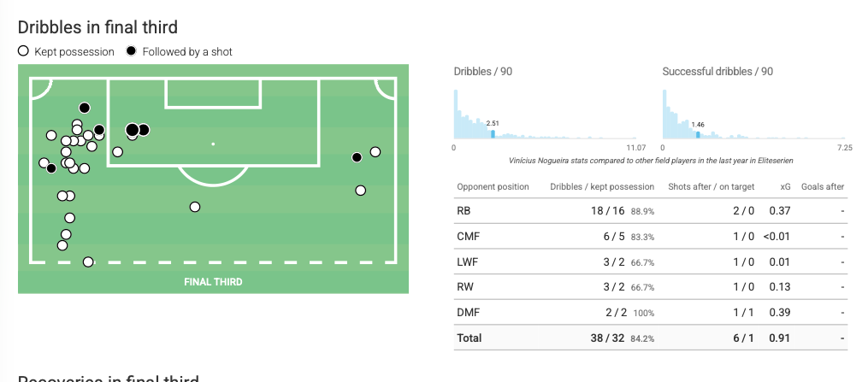Click the xG column header

(785, 186)
